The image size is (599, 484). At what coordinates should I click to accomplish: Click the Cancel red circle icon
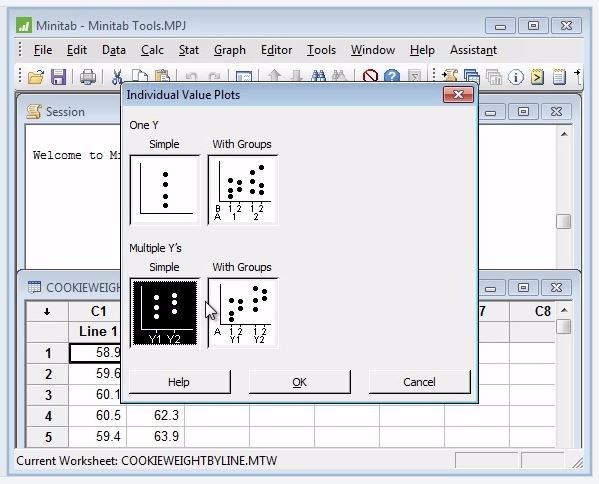pyautogui.click(x=370, y=76)
